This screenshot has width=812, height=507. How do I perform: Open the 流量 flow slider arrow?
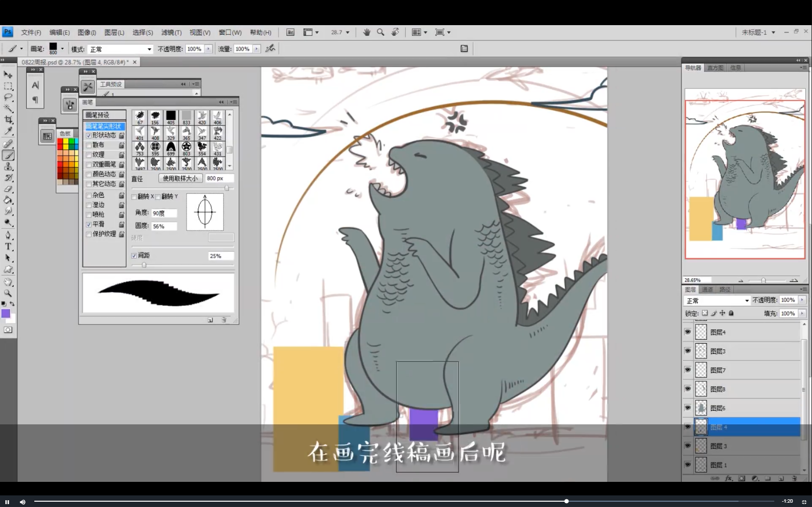tap(257, 49)
